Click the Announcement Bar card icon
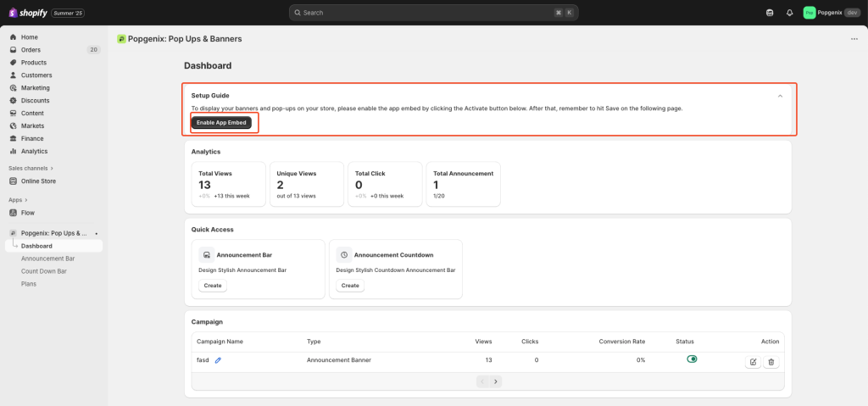 pyautogui.click(x=207, y=255)
